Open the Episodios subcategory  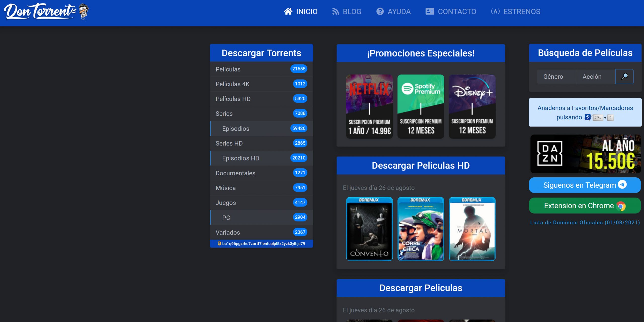click(x=261, y=129)
